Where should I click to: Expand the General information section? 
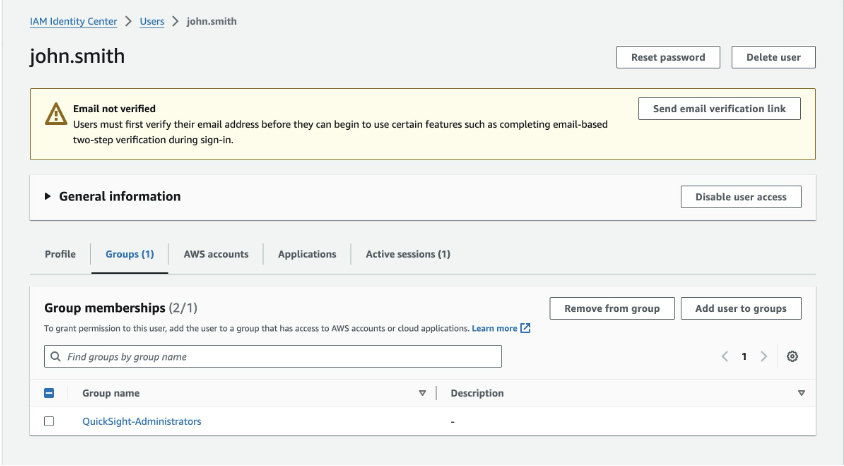47,197
